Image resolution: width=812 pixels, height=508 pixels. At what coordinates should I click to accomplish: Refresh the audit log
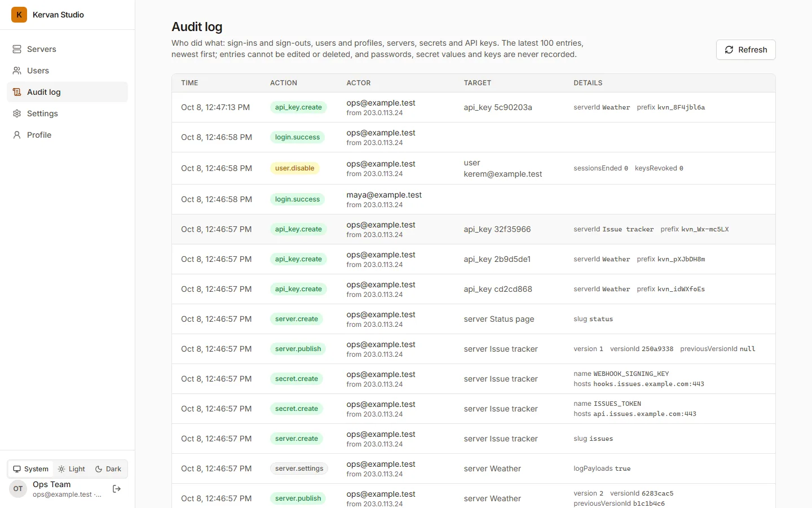(x=745, y=50)
